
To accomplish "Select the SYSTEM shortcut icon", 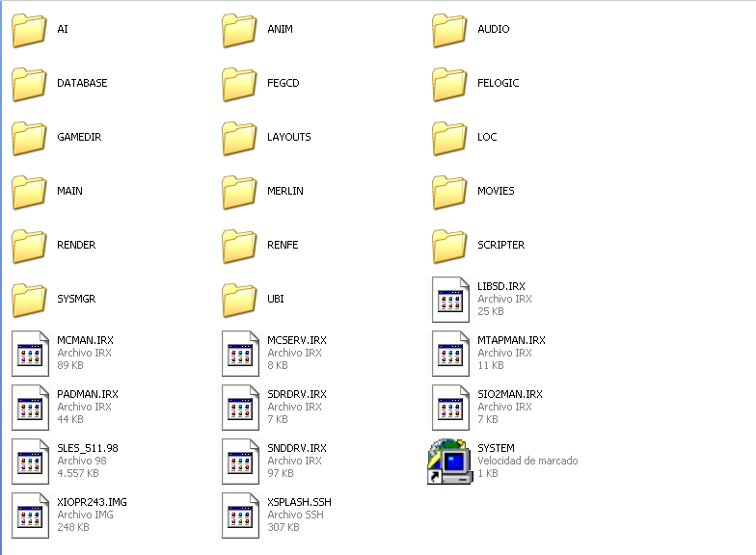I will 449,461.
